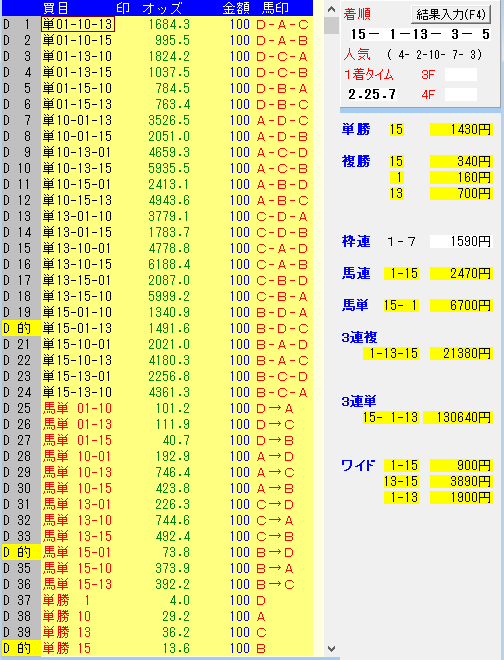Viewport: 504px width, 660px height.
Task: Click odds value 3526.5
Action: click(169, 120)
